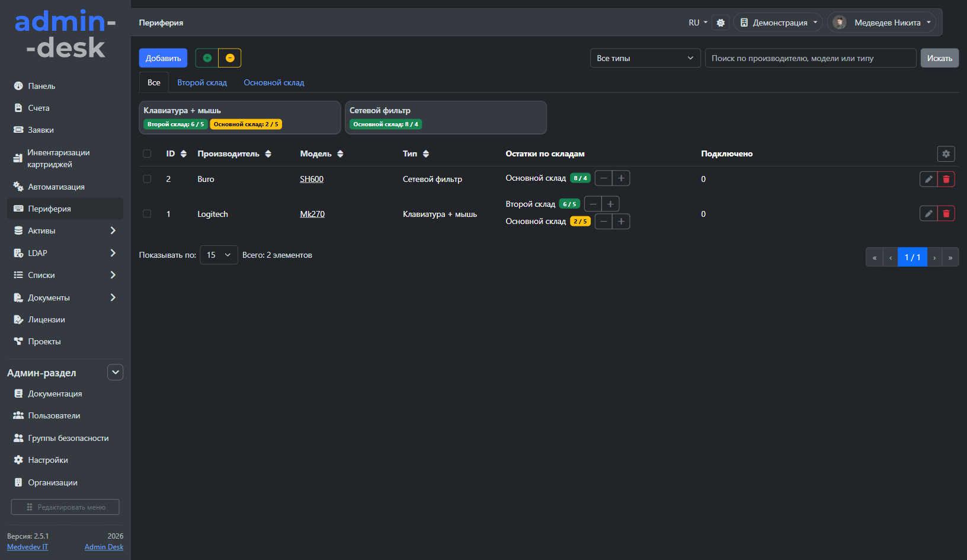Decrease Logitech Второй склад stock
The image size is (967, 560).
pyautogui.click(x=593, y=204)
